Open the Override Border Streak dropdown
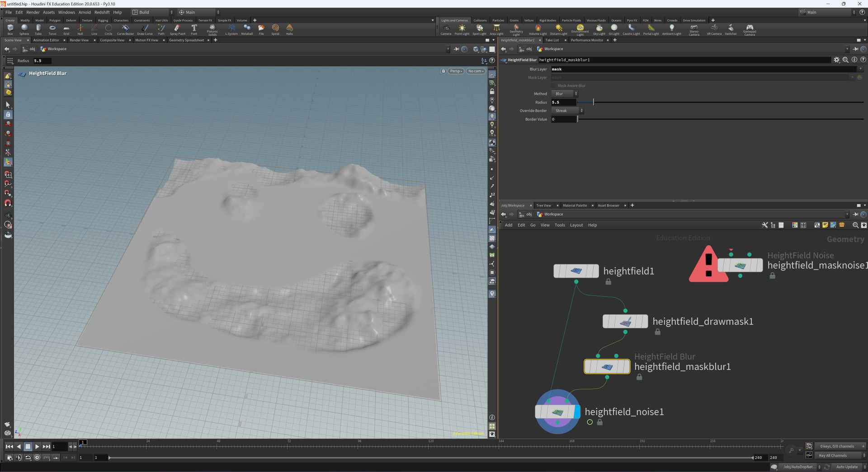 (567, 111)
